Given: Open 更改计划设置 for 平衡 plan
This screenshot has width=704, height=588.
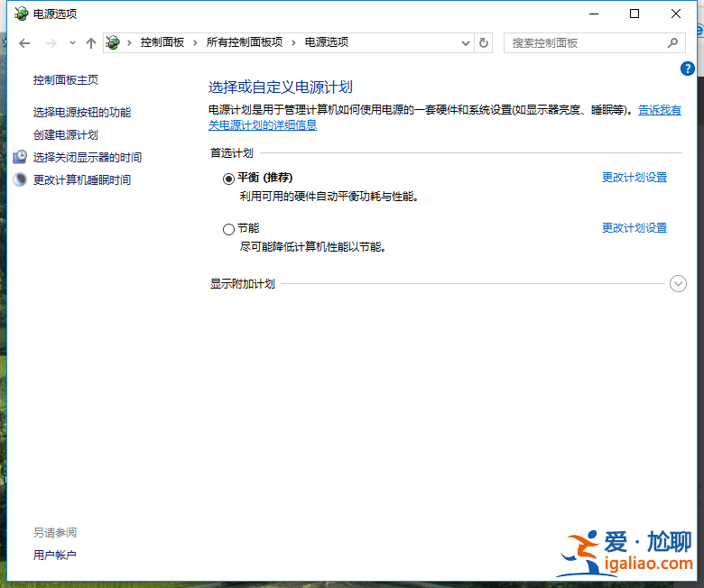Looking at the screenshot, I should [x=635, y=177].
